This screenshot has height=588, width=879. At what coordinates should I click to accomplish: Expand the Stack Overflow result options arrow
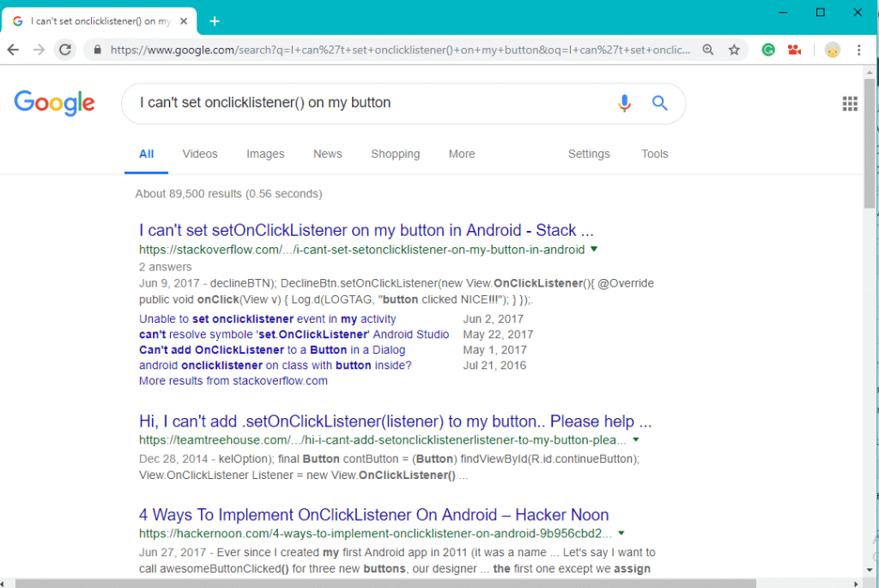(x=595, y=249)
